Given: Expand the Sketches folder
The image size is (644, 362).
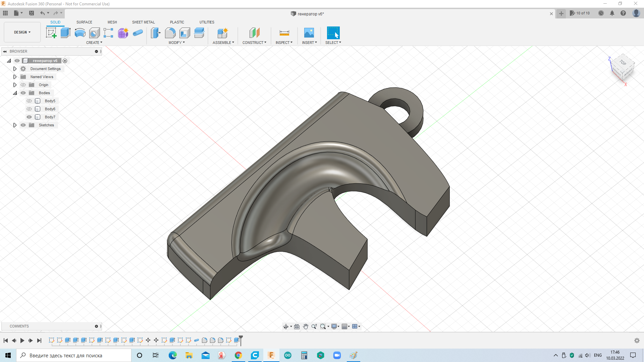Looking at the screenshot, I should tap(15, 125).
